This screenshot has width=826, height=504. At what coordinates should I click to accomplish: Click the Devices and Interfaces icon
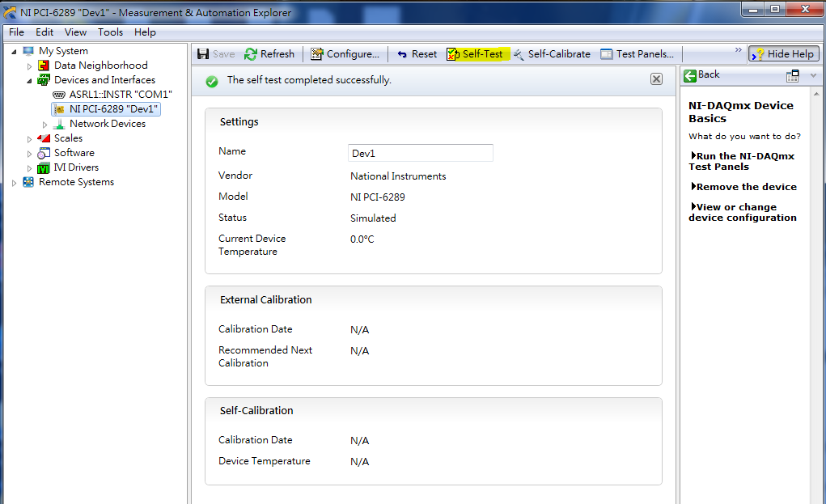[x=44, y=81]
